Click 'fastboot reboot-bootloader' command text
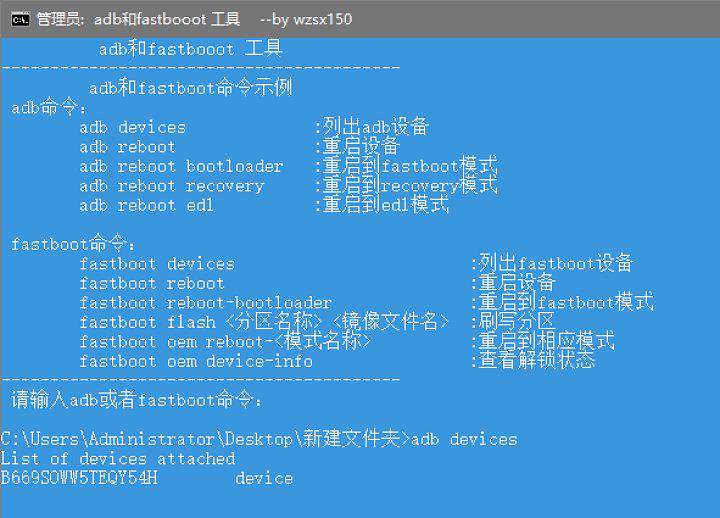Viewport: 720px width, 518px height. point(206,303)
